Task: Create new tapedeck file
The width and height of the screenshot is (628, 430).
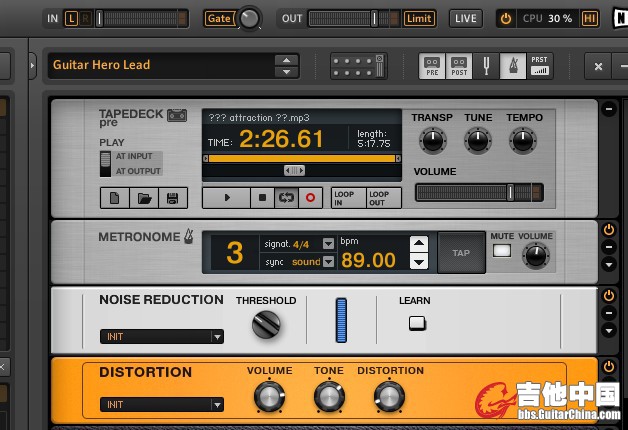Action: pos(115,198)
